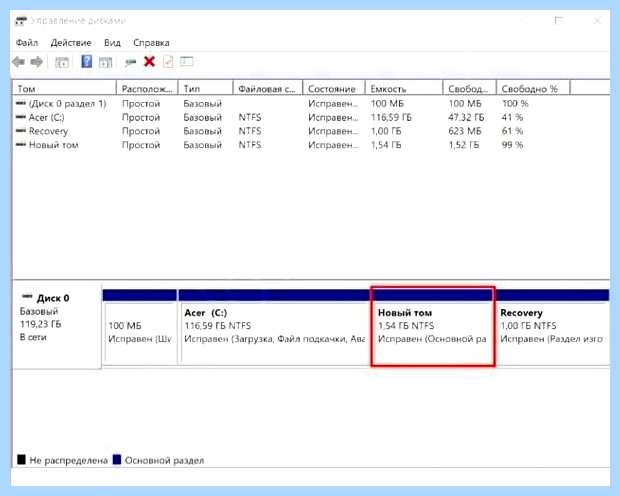
Task: Sort by the Состояние column header
Action: [334, 89]
